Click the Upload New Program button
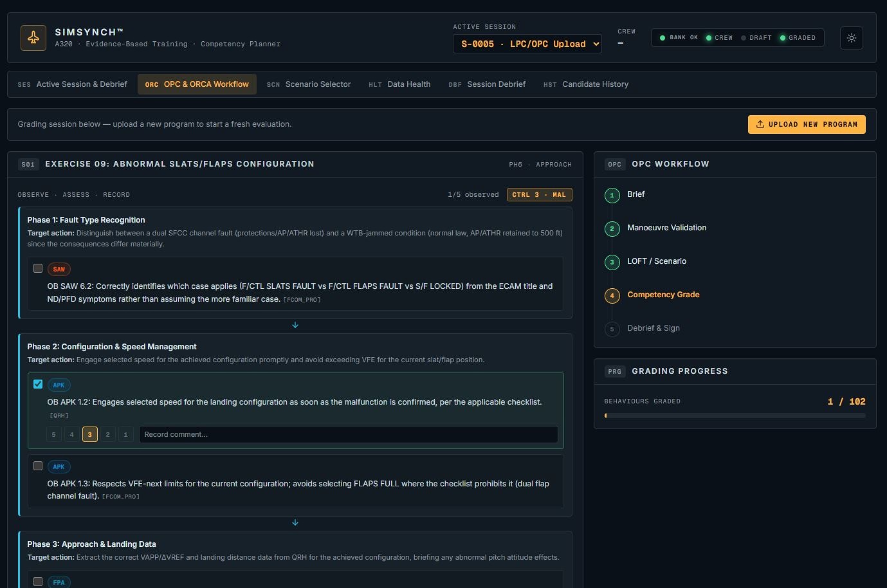 [807, 124]
